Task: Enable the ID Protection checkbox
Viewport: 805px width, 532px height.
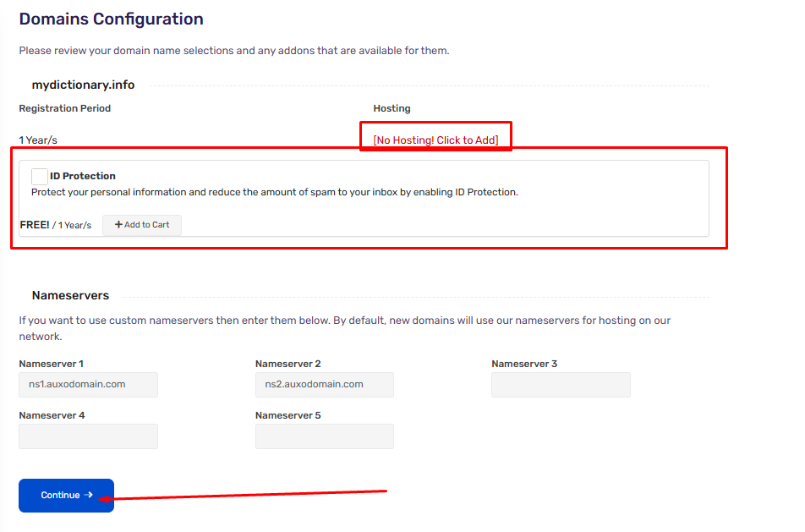Action: point(40,176)
